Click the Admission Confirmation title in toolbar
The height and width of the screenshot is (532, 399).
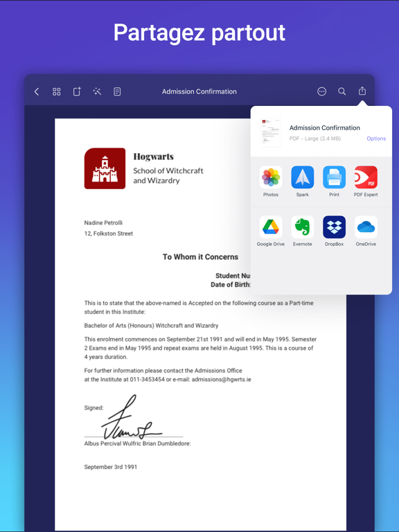[x=199, y=91]
